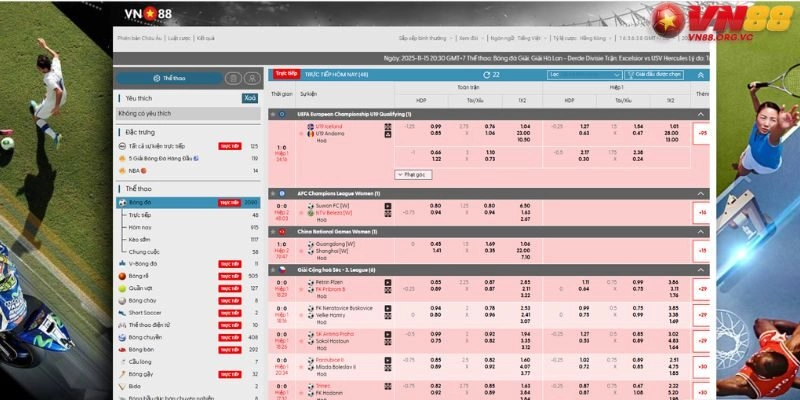Viewport: 800px width, 400px height.
Task: Open Trực tiếp under Bóng đá
Action: tap(139, 215)
